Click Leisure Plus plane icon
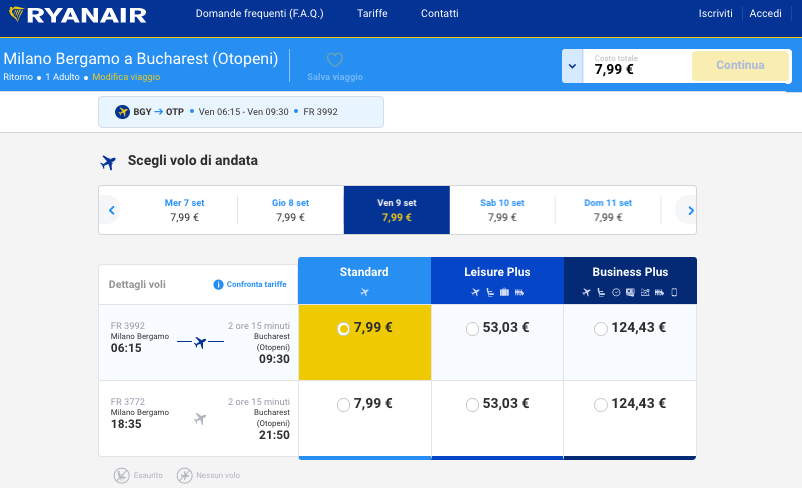 point(475,292)
